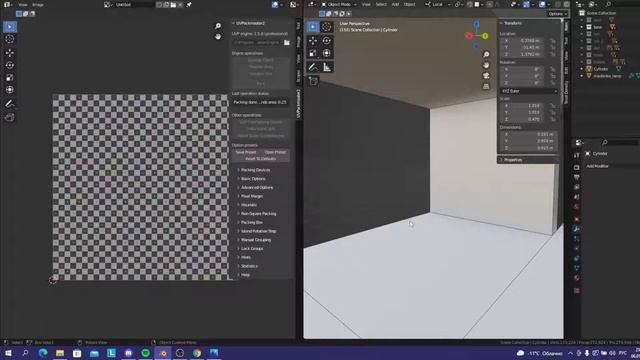Select the UV editor box select tool
Image resolution: width=640 pixels, height=360 pixels.
click(10, 27)
